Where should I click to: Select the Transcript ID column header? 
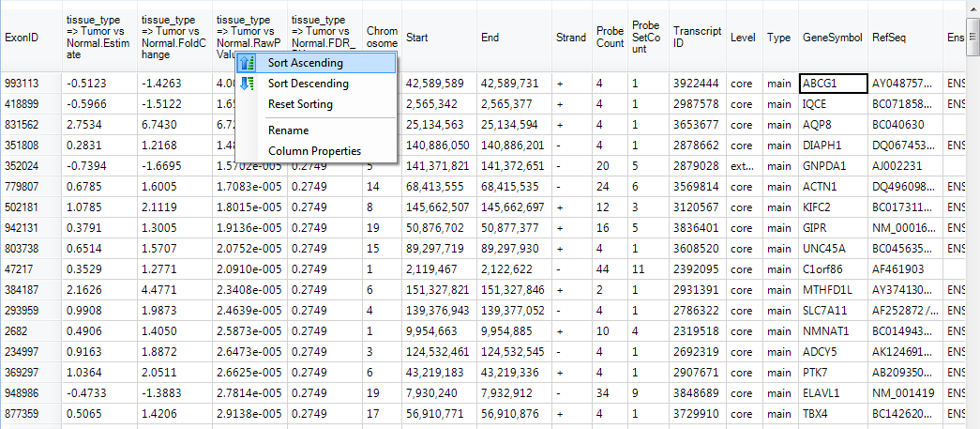pos(698,38)
